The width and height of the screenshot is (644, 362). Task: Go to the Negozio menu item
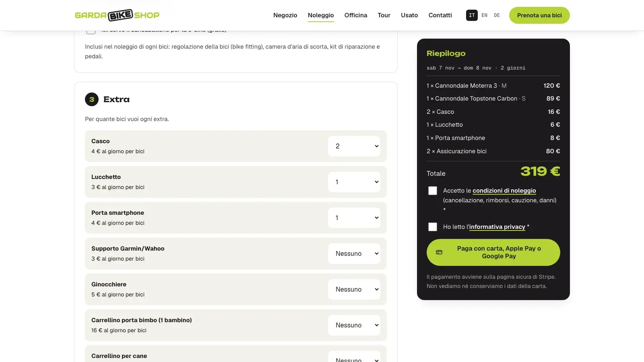[x=285, y=15]
